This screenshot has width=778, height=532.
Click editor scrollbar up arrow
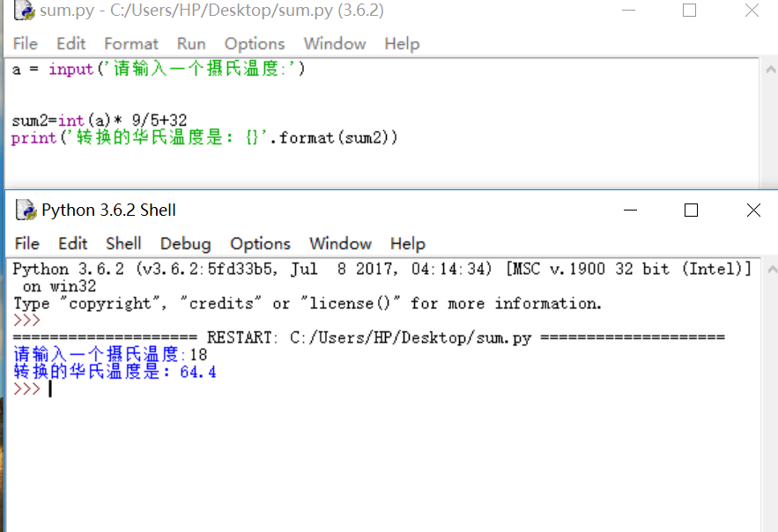point(771,70)
